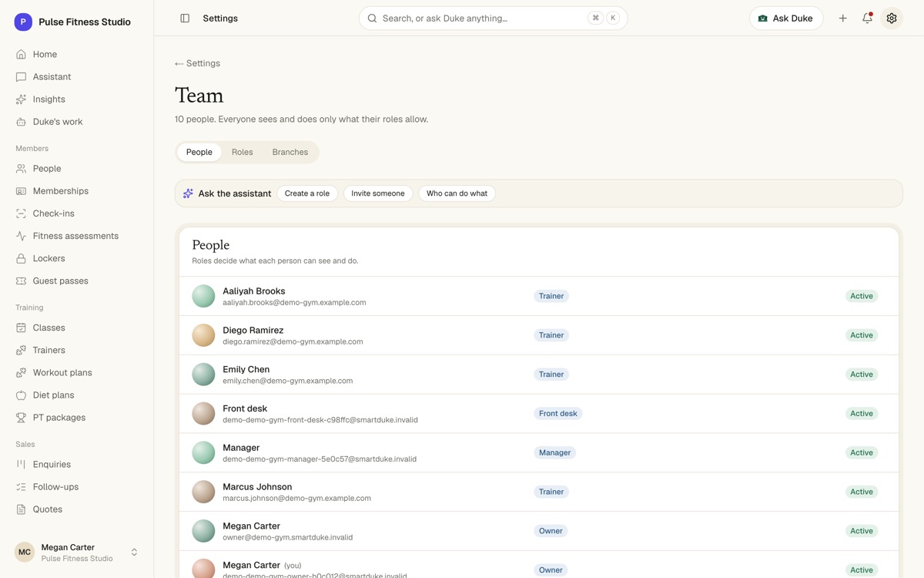
Task: Open Guest passes ticket icon
Action: (21, 281)
